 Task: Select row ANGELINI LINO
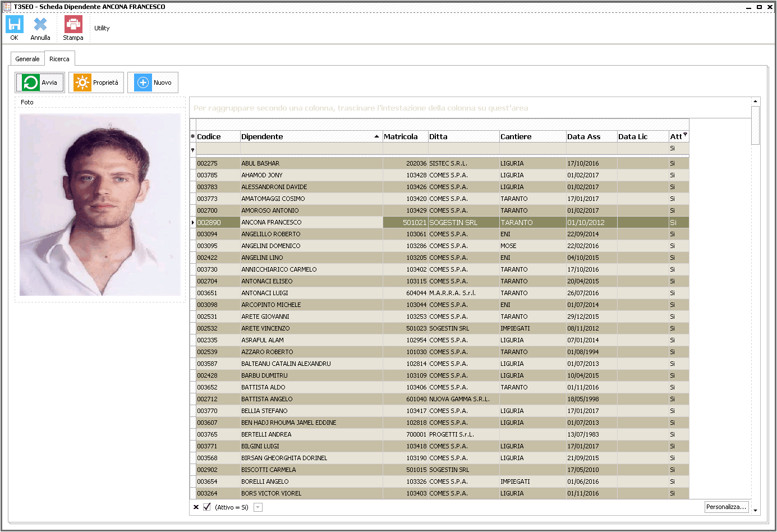(x=442, y=258)
